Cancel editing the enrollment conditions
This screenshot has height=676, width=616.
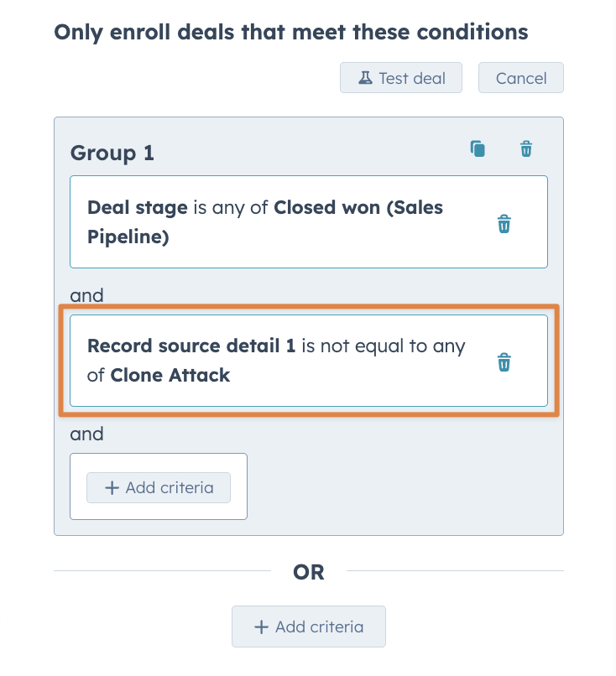point(520,77)
